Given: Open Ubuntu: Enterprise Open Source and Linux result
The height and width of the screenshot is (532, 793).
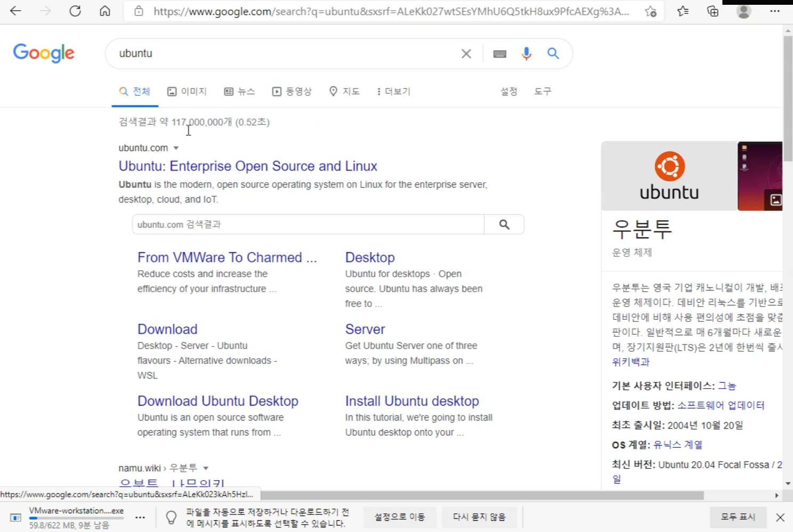Looking at the screenshot, I should click(x=248, y=166).
